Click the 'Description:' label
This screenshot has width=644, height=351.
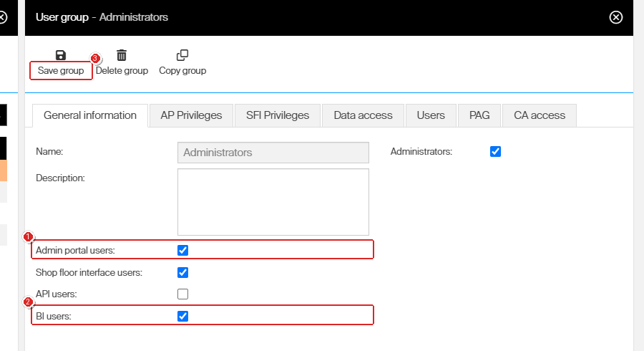[60, 178]
